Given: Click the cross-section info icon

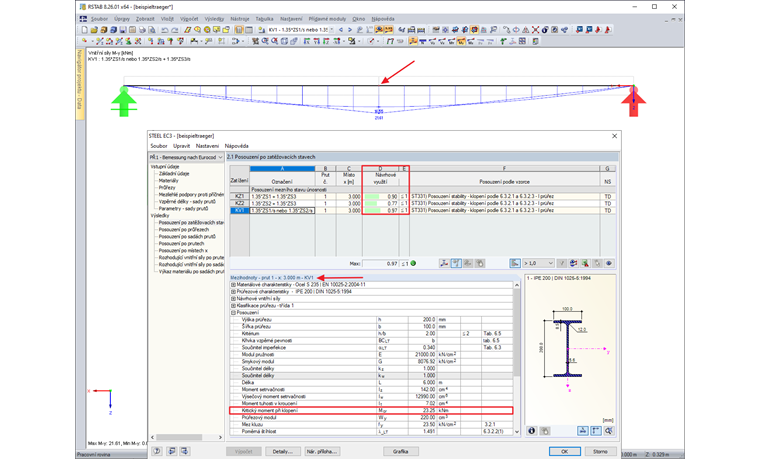Looking at the screenshot, I should [x=532, y=430].
